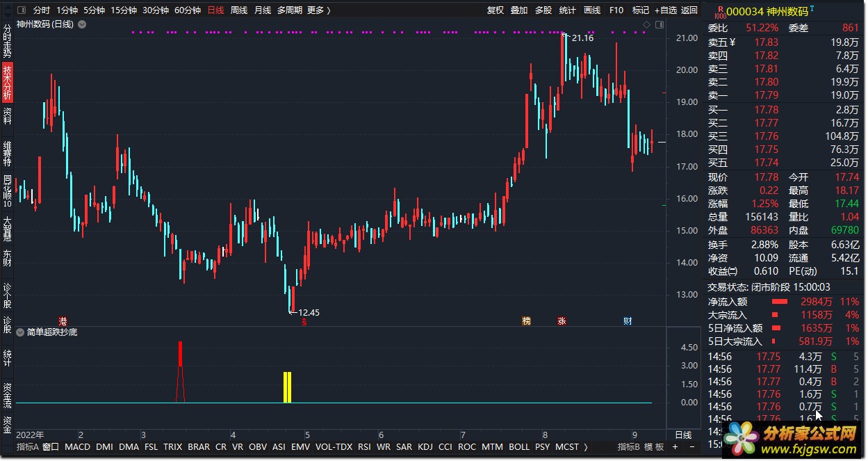Viewport: 868px width, 461px height.
Task: Click the ¥ symbol beside 卖五
Action: pyautogui.click(x=732, y=42)
